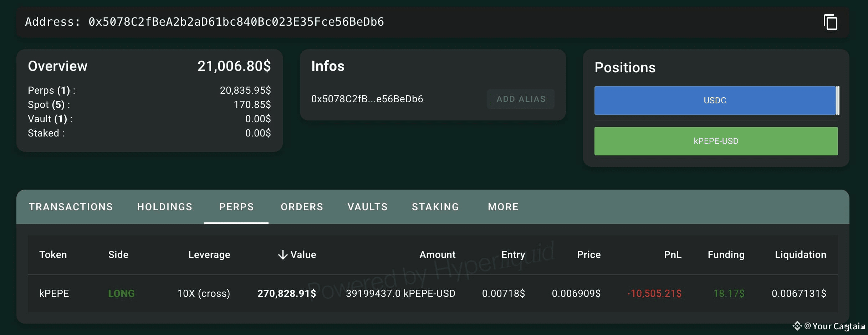Click the ADD ALIAS button
Screen dimensions: 868x335
[x=521, y=99]
